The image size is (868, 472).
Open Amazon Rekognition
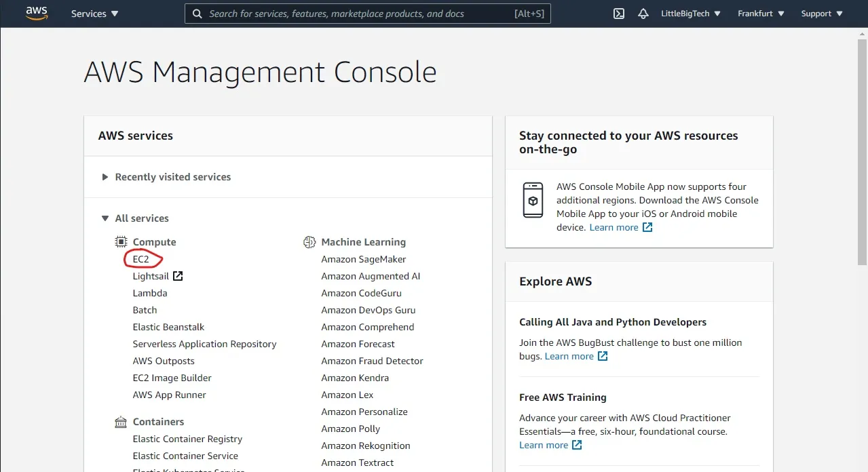366,446
